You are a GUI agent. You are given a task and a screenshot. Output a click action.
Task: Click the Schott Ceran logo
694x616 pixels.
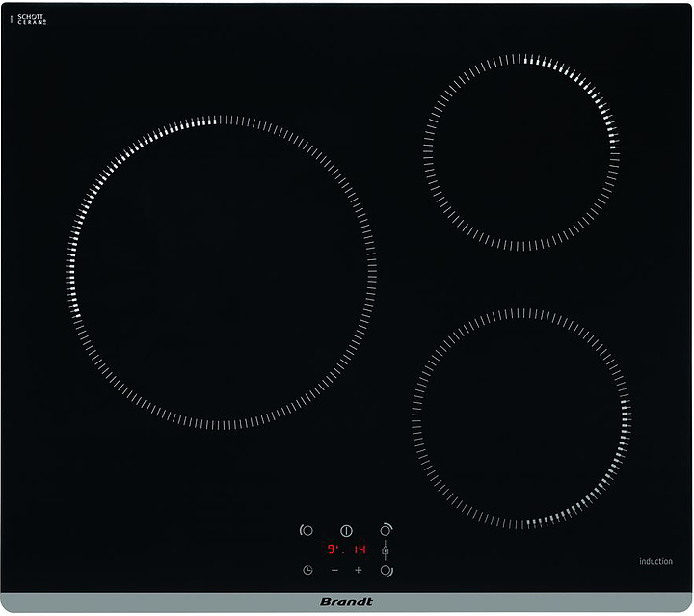tap(32, 19)
